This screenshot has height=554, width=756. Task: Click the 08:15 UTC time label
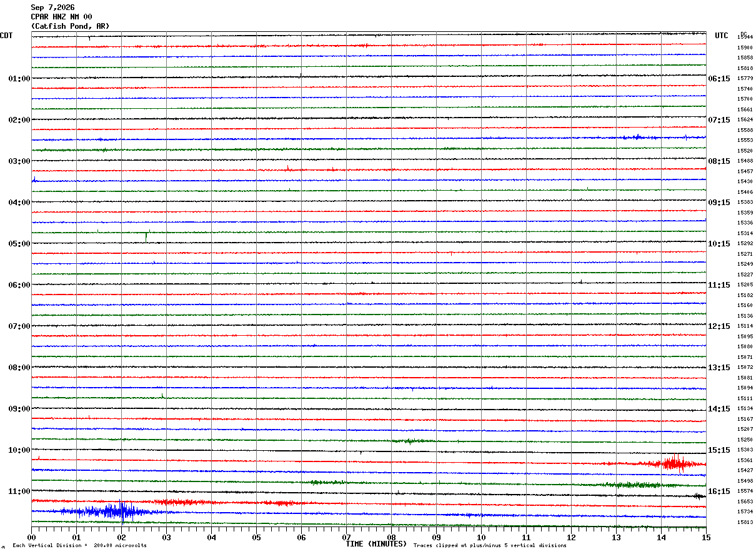tap(719, 161)
